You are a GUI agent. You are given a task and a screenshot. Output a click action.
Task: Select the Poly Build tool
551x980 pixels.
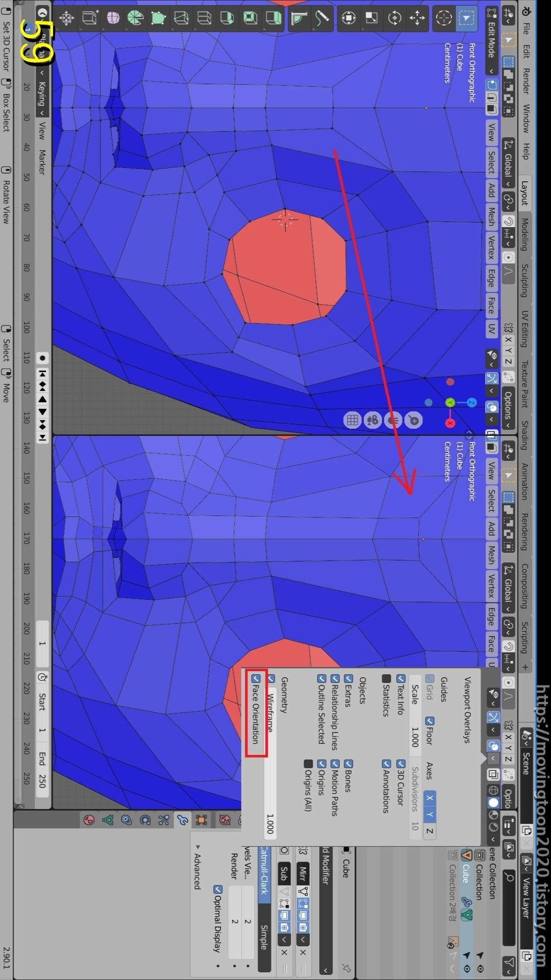[x=159, y=18]
